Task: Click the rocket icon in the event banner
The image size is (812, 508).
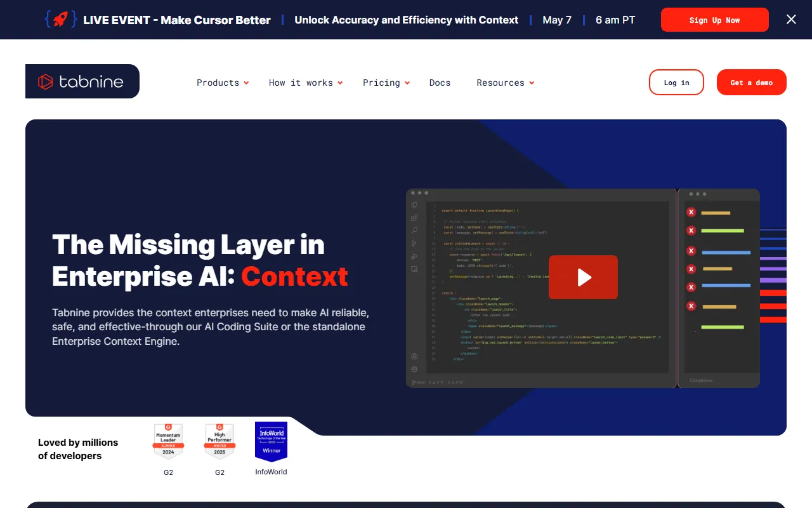Action: (60, 20)
